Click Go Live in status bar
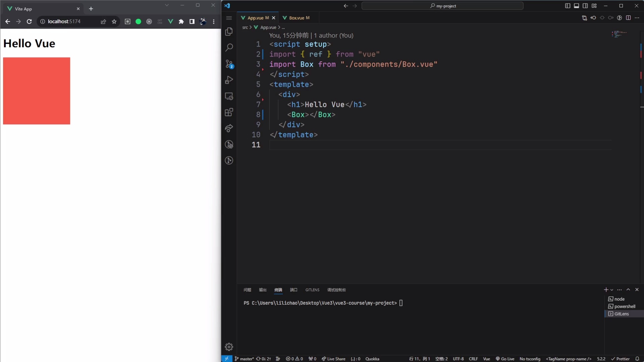Screen dimensions: 644x362 click(x=505, y=359)
